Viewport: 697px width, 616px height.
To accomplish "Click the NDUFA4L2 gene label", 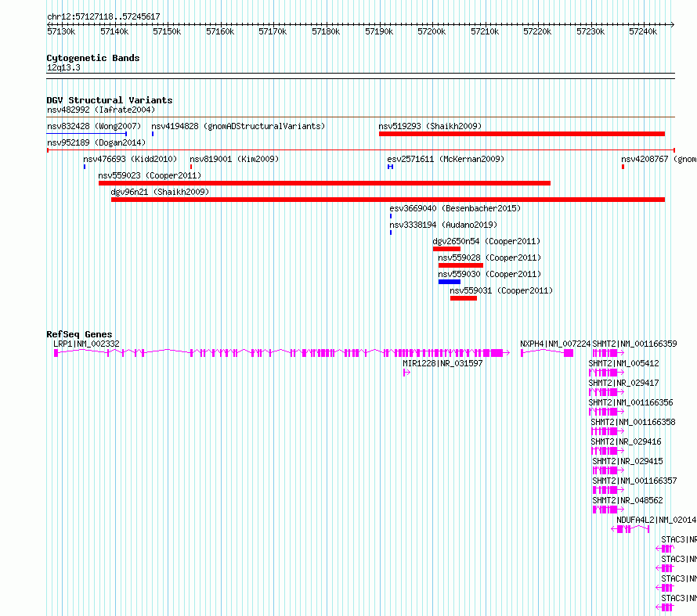I will [x=656, y=520].
